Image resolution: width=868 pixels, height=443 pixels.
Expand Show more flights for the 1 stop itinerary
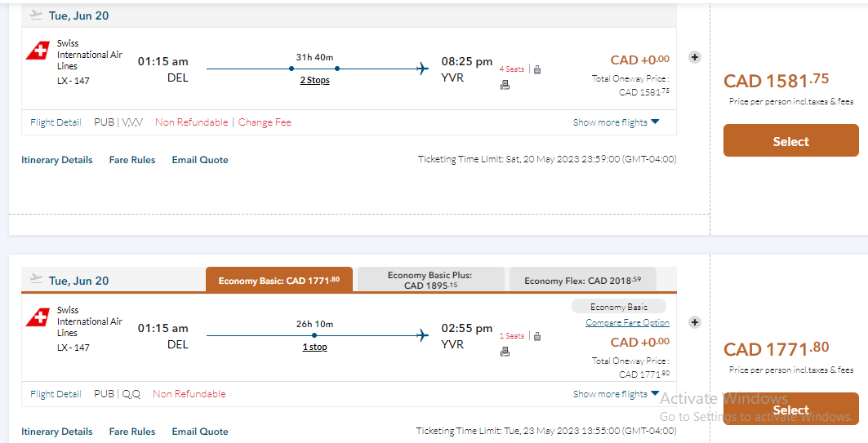(x=616, y=394)
